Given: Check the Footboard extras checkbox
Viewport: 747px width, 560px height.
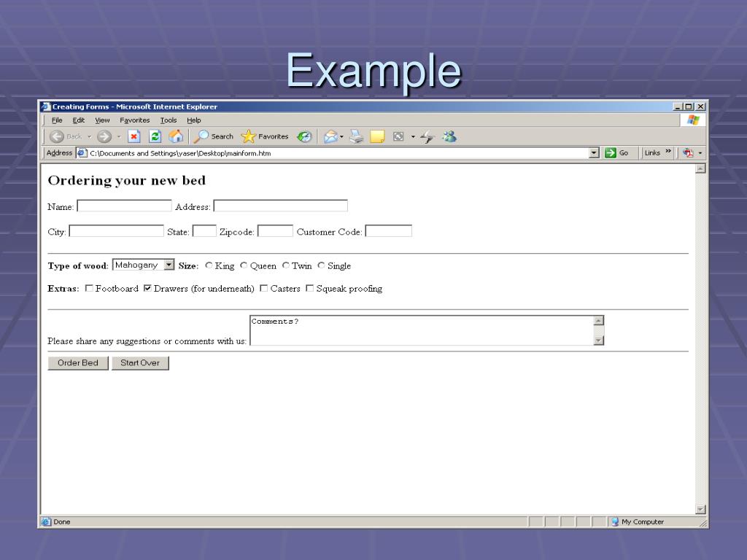Looking at the screenshot, I should 89,288.
